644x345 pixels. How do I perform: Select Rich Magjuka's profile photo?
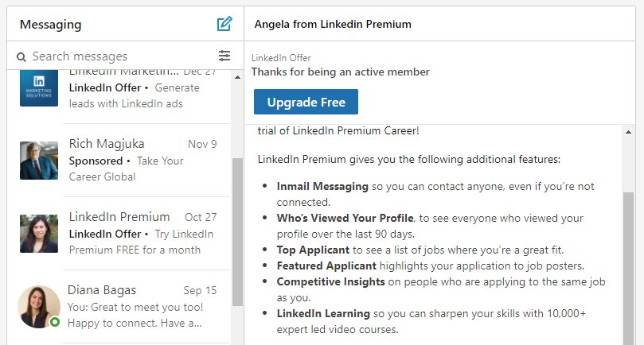click(39, 161)
